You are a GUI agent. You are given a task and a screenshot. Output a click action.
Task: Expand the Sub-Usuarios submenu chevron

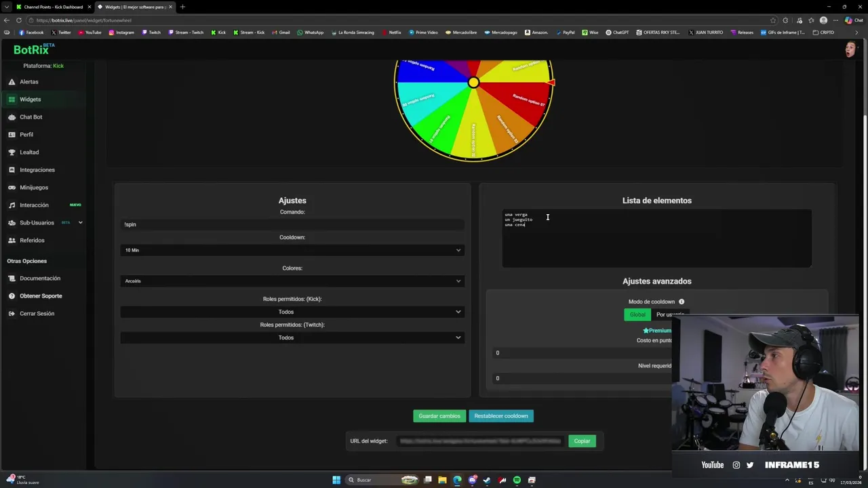[80, 222]
